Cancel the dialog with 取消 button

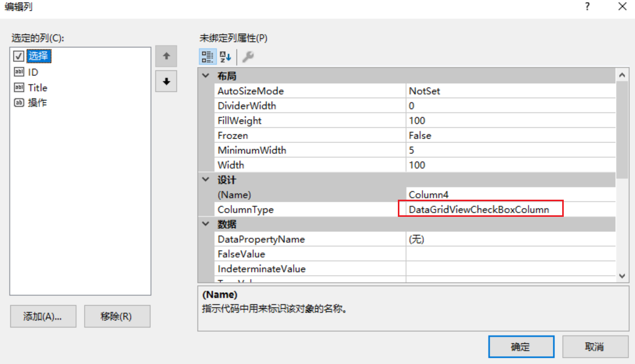coord(594,347)
